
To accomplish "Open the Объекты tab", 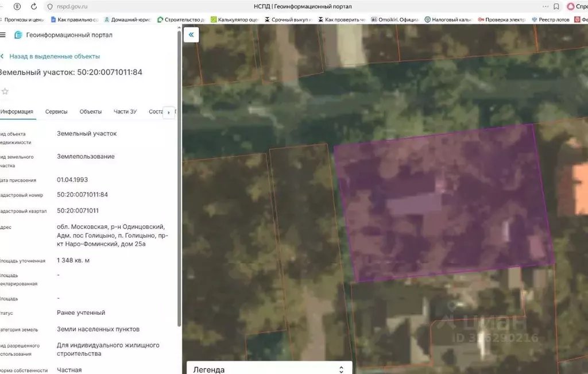I will (91, 111).
